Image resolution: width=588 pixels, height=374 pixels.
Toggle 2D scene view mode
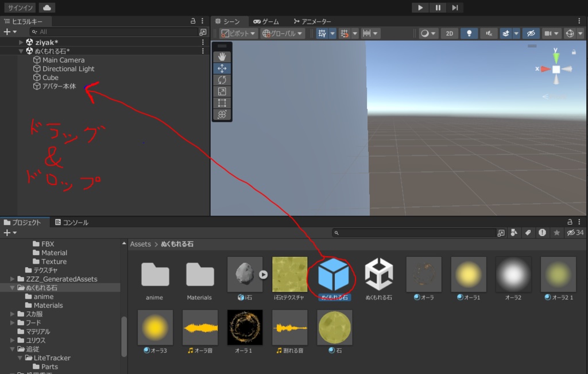449,33
